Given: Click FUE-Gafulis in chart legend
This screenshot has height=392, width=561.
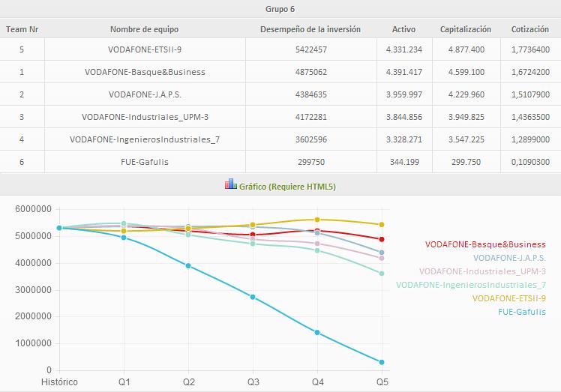Looking at the screenshot, I should click(x=522, y=312).
